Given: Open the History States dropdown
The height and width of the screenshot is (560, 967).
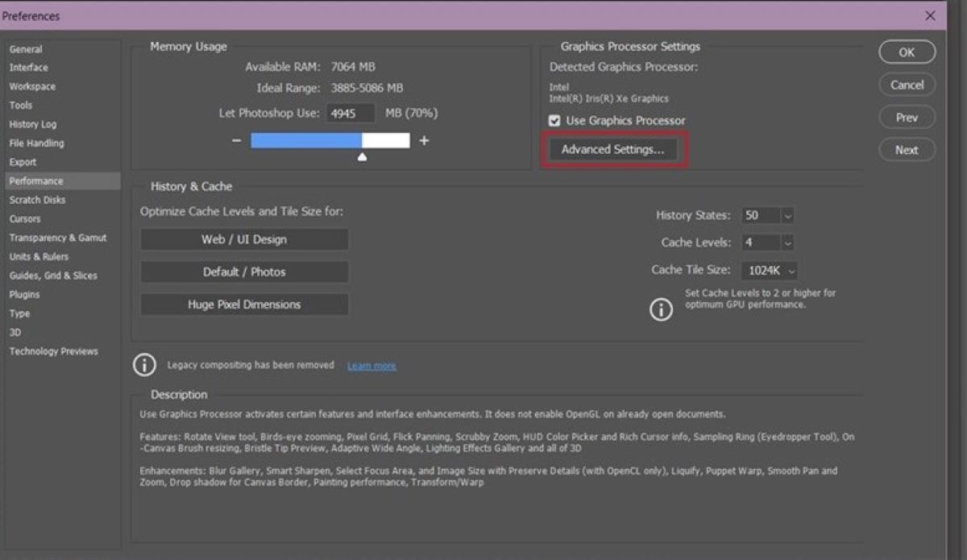Looking at the screenshot, I should tap(787, 216).
